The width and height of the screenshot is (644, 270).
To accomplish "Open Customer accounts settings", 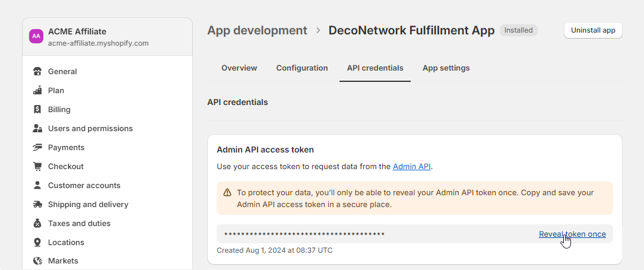I will point(84,186).
